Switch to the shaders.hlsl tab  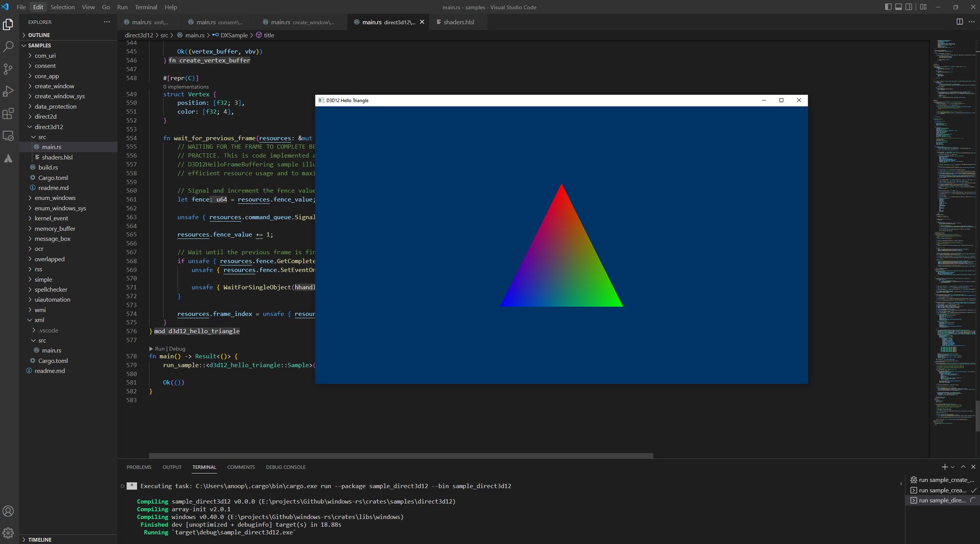[458, 22]
